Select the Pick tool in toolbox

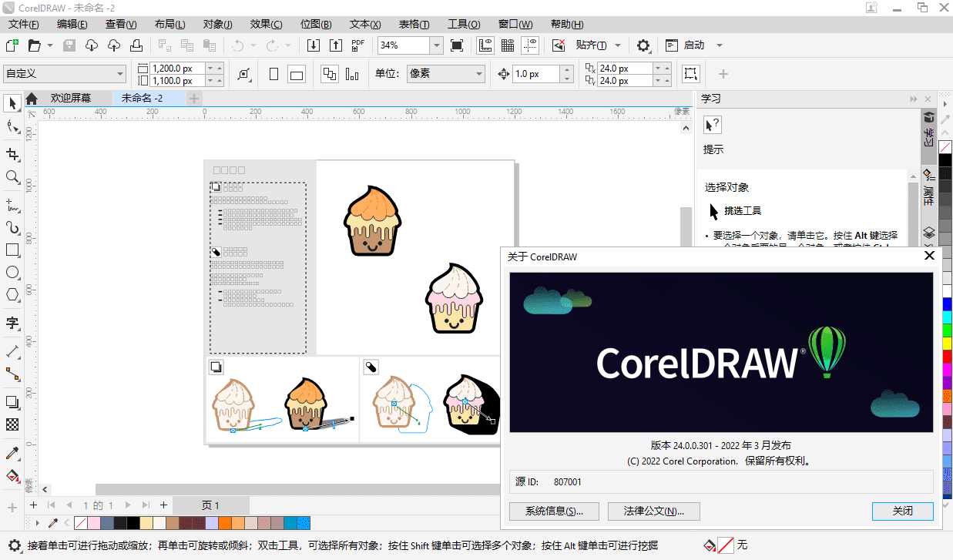coord(12,102)
